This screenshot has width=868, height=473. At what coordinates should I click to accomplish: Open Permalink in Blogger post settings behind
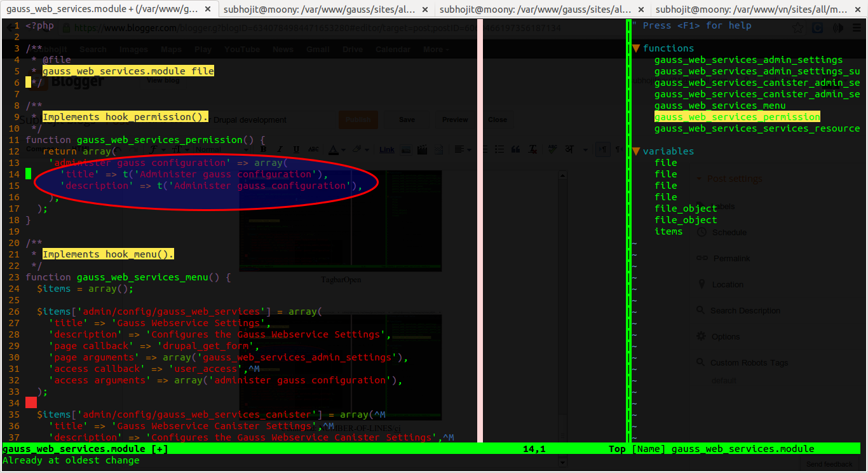coord(724,258)
